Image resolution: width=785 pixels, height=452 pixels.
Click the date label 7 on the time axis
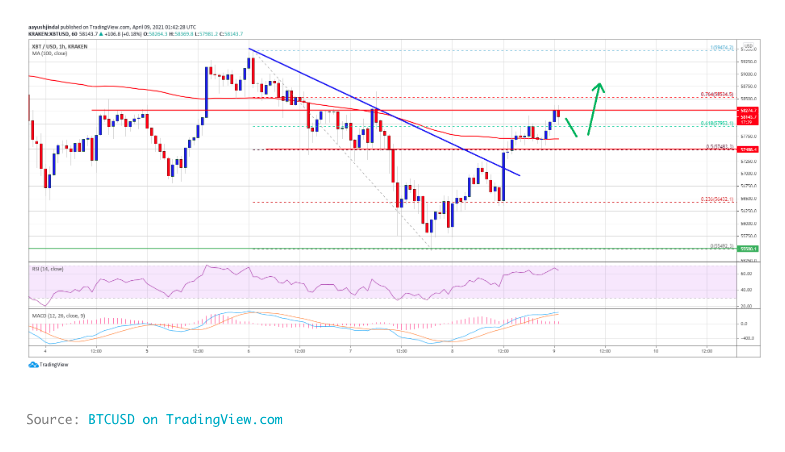click(350, 351)
